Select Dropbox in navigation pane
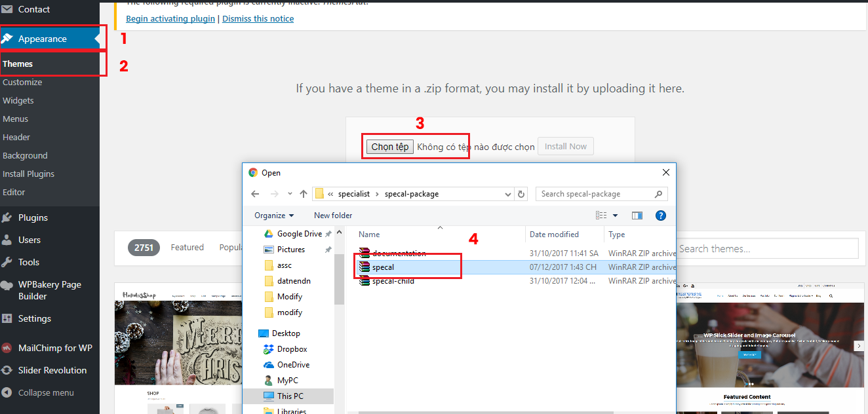The height and width of the screenshot is (414, 868). pos(285,349)
